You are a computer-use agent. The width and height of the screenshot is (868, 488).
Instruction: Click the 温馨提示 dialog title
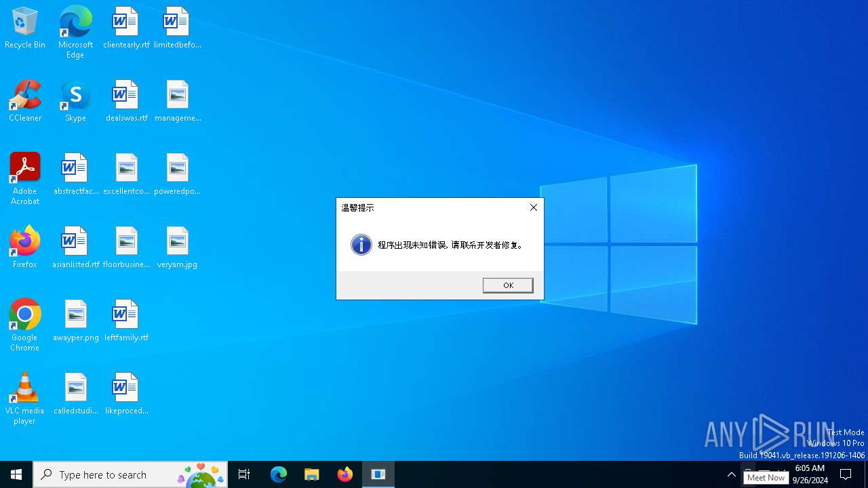(358, 208)
